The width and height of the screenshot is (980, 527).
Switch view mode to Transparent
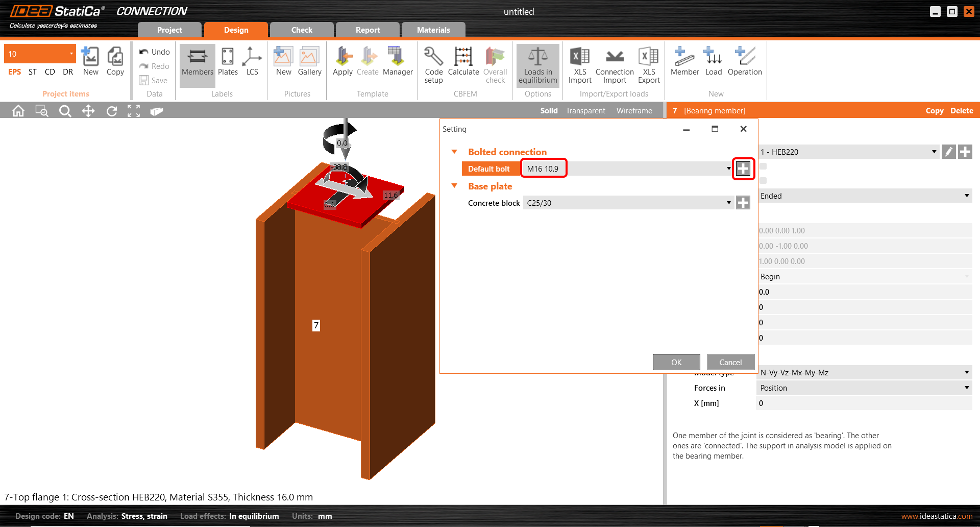tap(585, 111)
